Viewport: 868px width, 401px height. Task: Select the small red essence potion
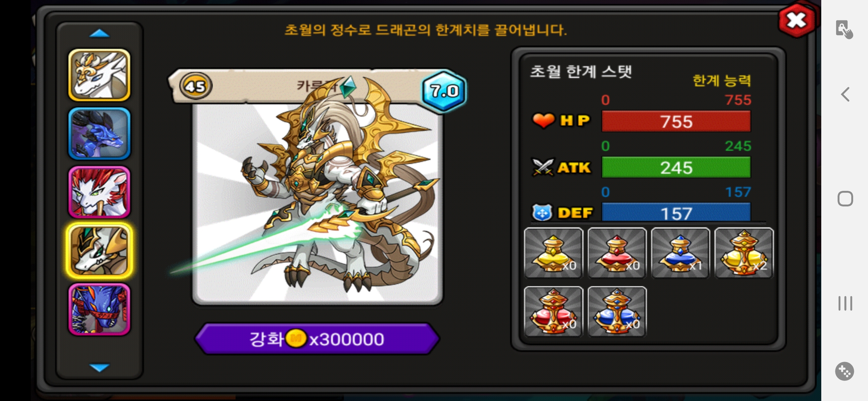tap(617, 253)
